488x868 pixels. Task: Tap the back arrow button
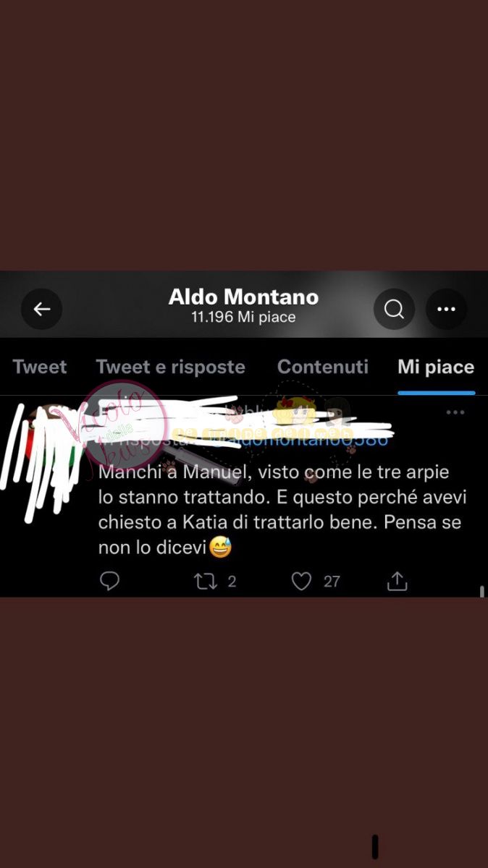[42, 310]
